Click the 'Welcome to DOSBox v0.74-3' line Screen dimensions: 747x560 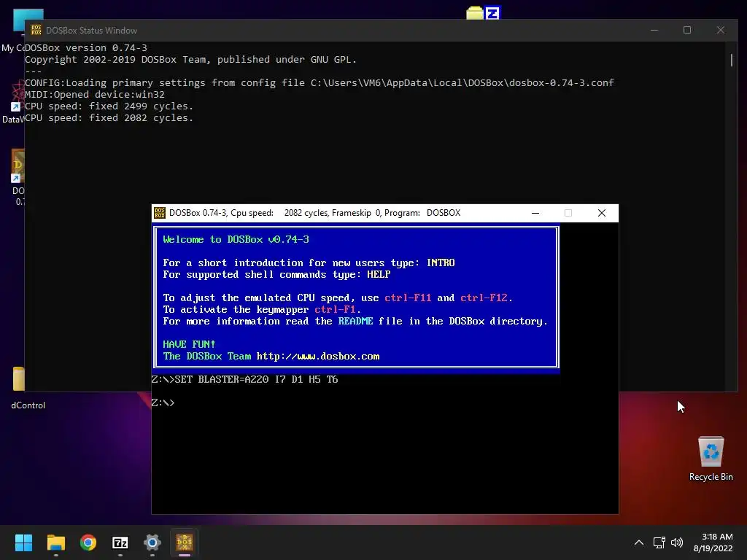click(236, 239)
